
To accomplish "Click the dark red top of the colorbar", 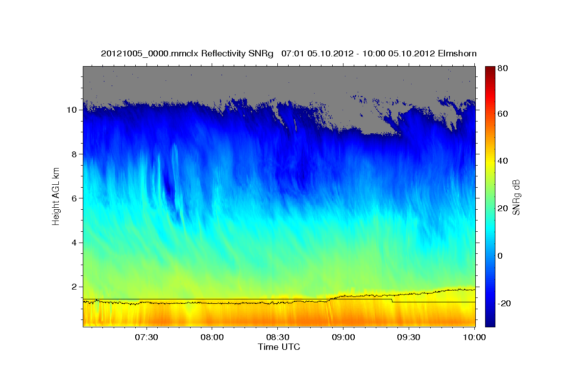I will pyautogui.click(x=490, y=71).
